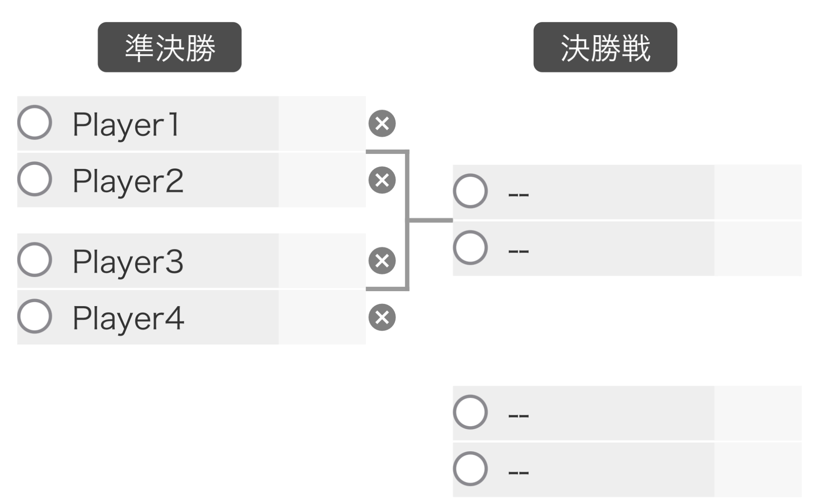The image size is (826, 504).
Task: Click Player3 score field
Action: [322, 261]
